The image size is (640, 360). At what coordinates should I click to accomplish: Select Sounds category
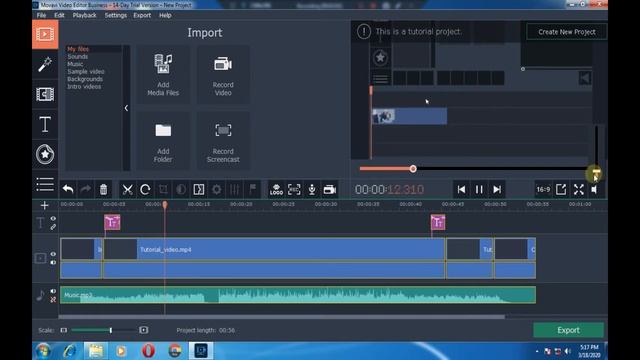(x=78, y=57)
